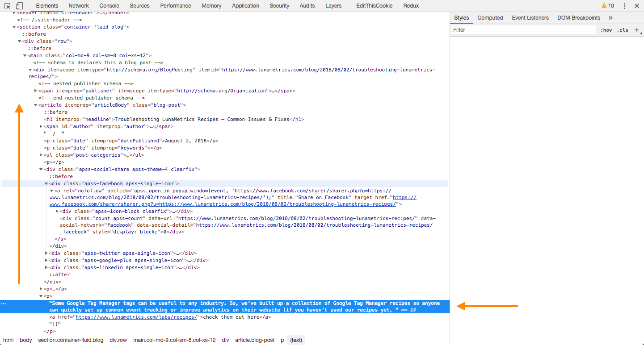
Task: Select the count apss-count div row
Action: pyautogui.click(x=248, y=225)
